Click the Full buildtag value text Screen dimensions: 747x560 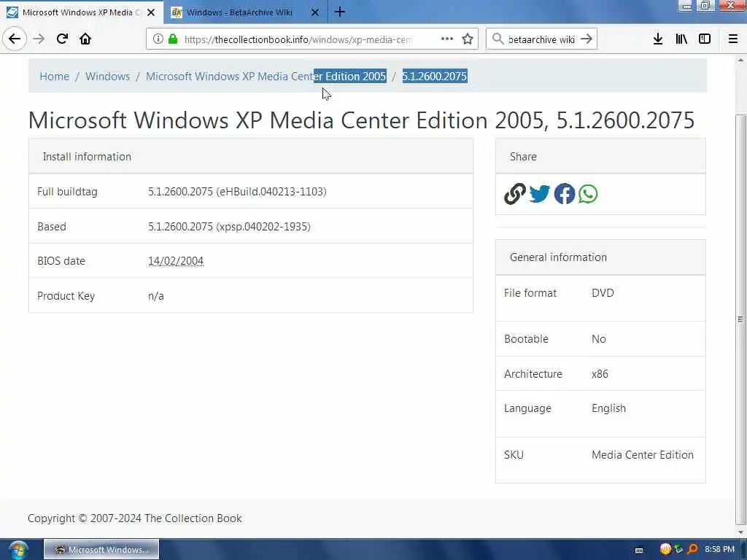[x=237, y=192]
